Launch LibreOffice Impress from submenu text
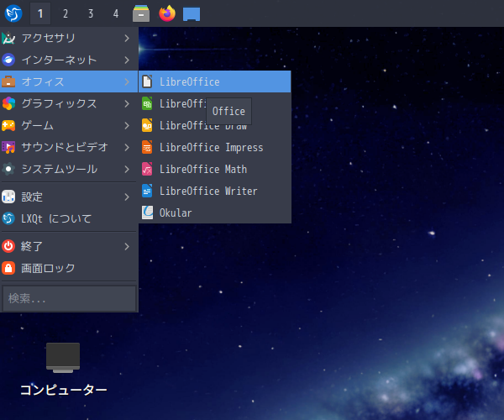This screenshot has width=504, height=420. [211, 147]
